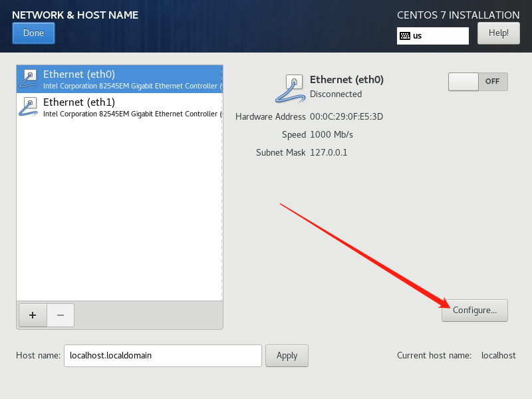Image resolution: width=532 pixels, height=399 pixels.
Task: Click the CENTOS 7 INSTALLATION heading
Action: point(458,15)
